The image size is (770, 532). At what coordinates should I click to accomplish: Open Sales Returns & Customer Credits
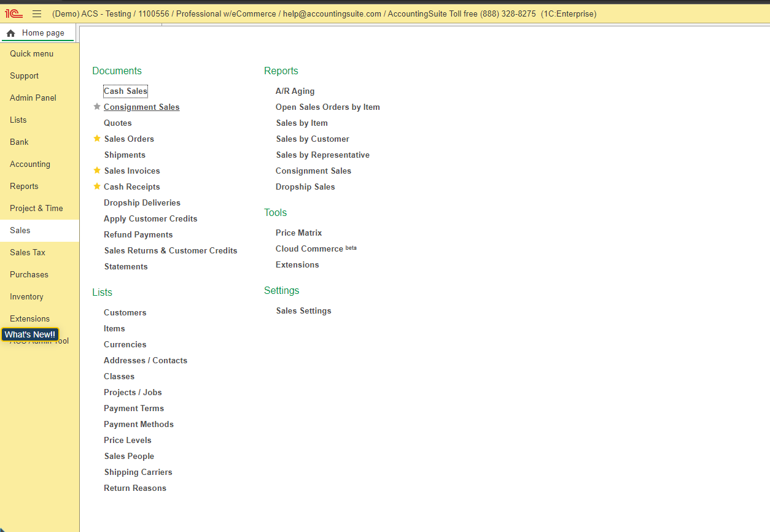171,250
